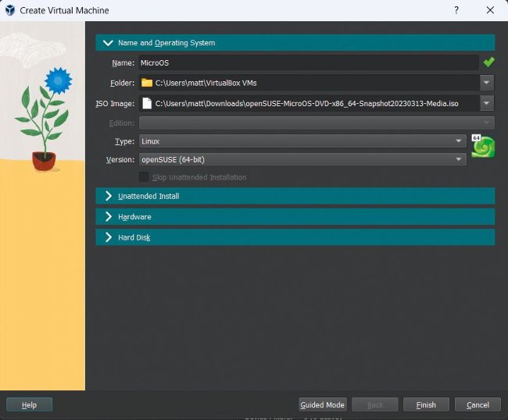Collapse the Name and Operating System section
Viewport: 508px width, 420px height.
pyautogui.click(x=109, y=43)
